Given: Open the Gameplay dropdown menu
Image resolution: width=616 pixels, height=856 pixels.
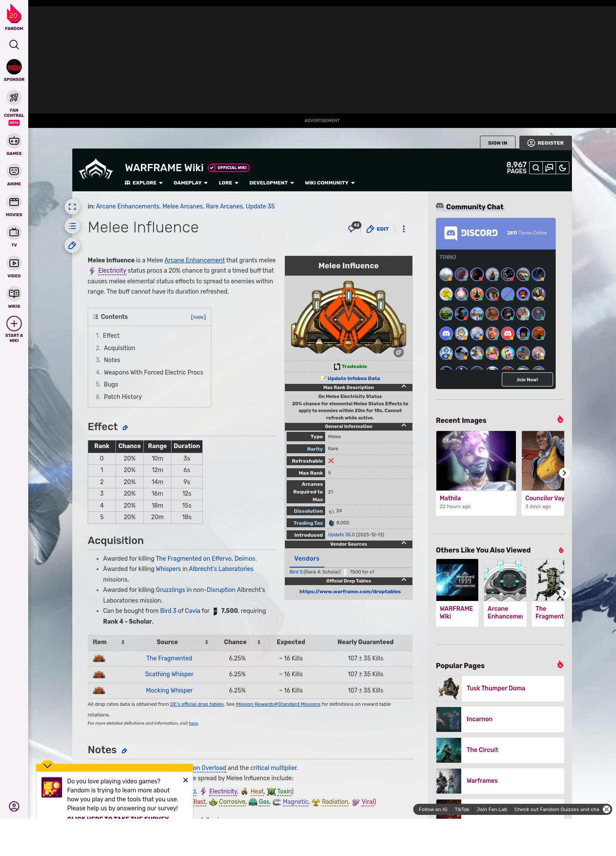Looking at the screenshot, I should click(x=190, y=183).
